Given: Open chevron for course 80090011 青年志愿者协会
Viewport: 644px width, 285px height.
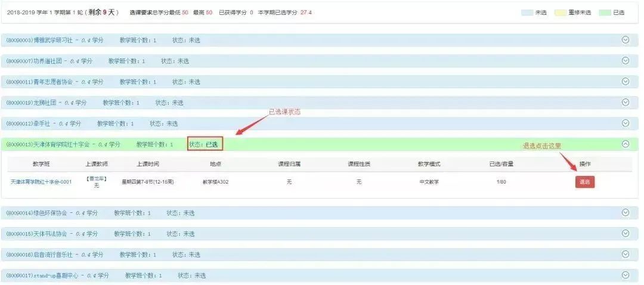Looking at the screenshot, I should point(626,81).
